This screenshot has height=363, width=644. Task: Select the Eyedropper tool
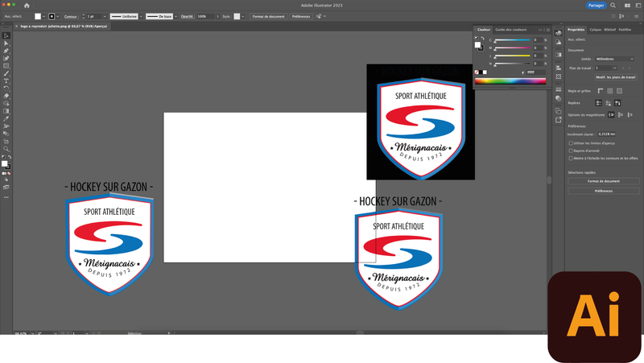coord(6,118)
